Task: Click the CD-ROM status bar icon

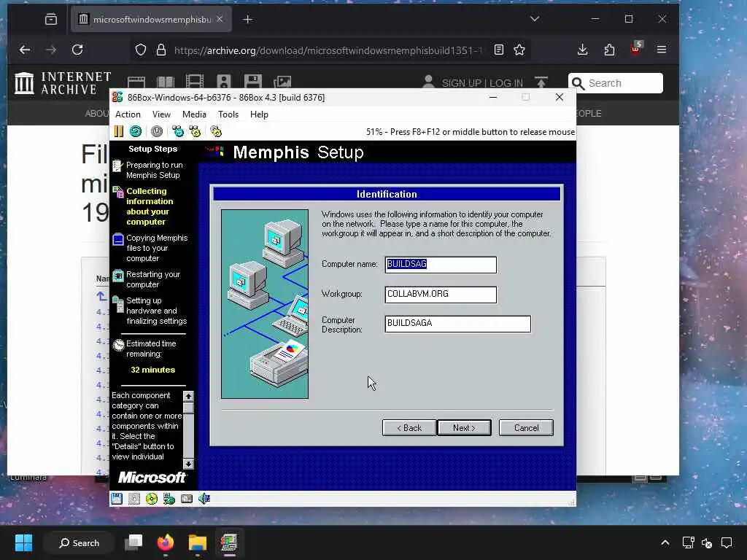Action: coord(152,499)
